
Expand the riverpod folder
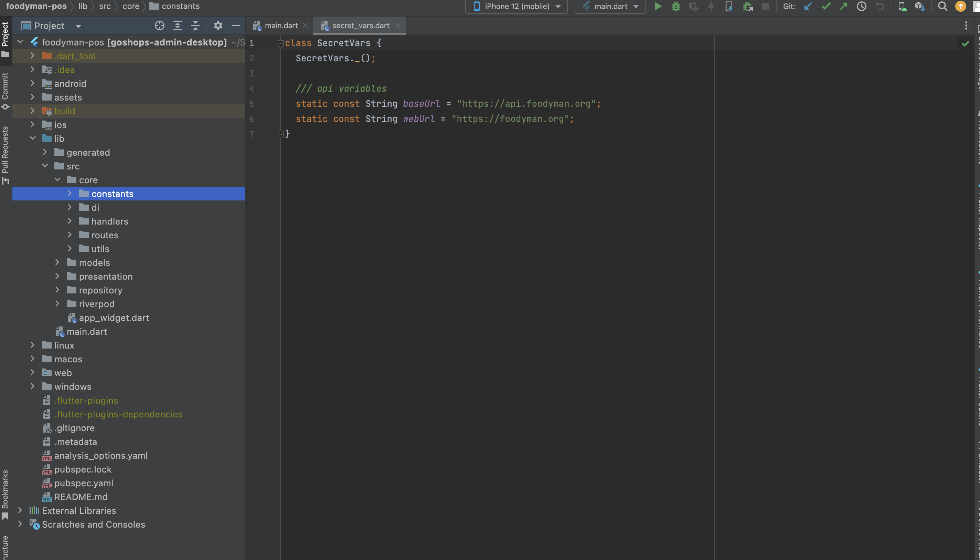[57, 303]
